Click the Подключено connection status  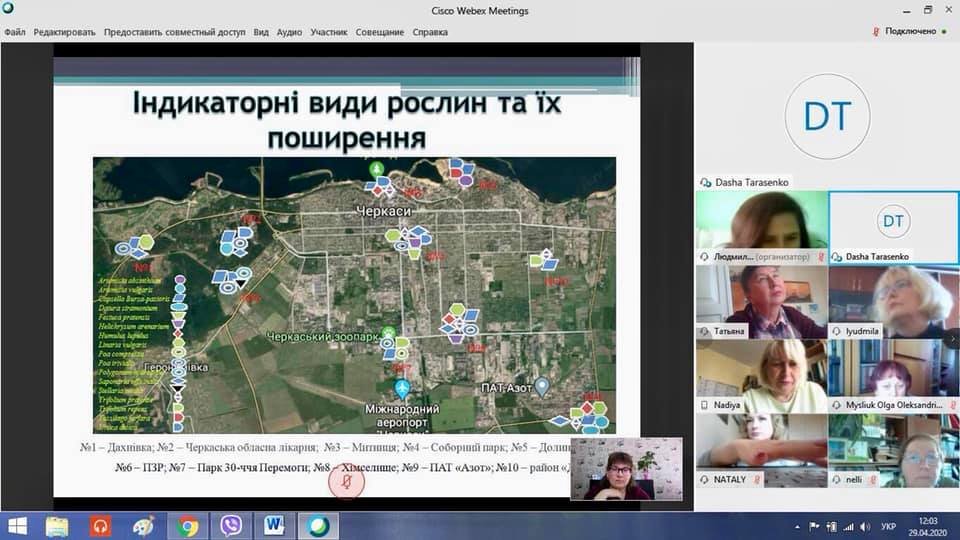[910, 31]
